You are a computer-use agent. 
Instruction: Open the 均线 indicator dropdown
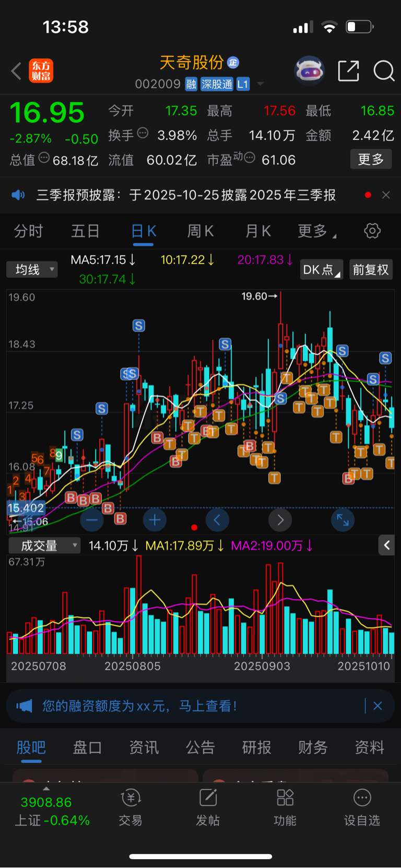[x=32, y=269]
